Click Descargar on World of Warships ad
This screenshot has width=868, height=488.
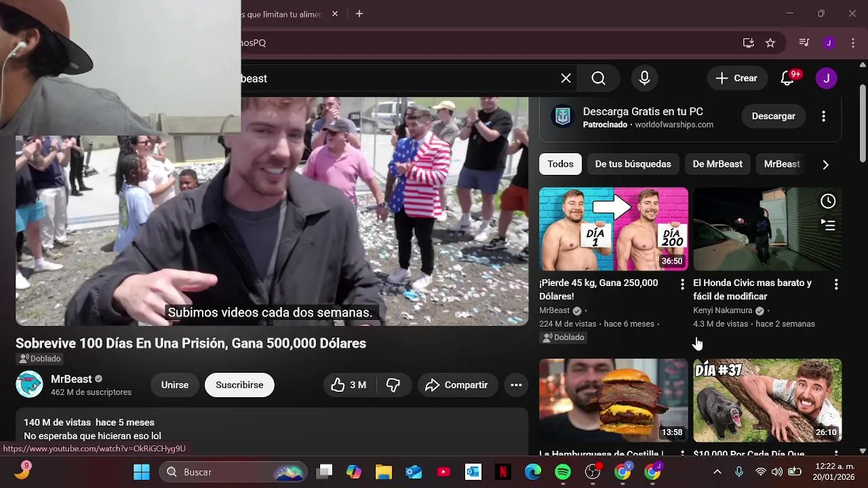pyautogui.click(x=774, y=116)
